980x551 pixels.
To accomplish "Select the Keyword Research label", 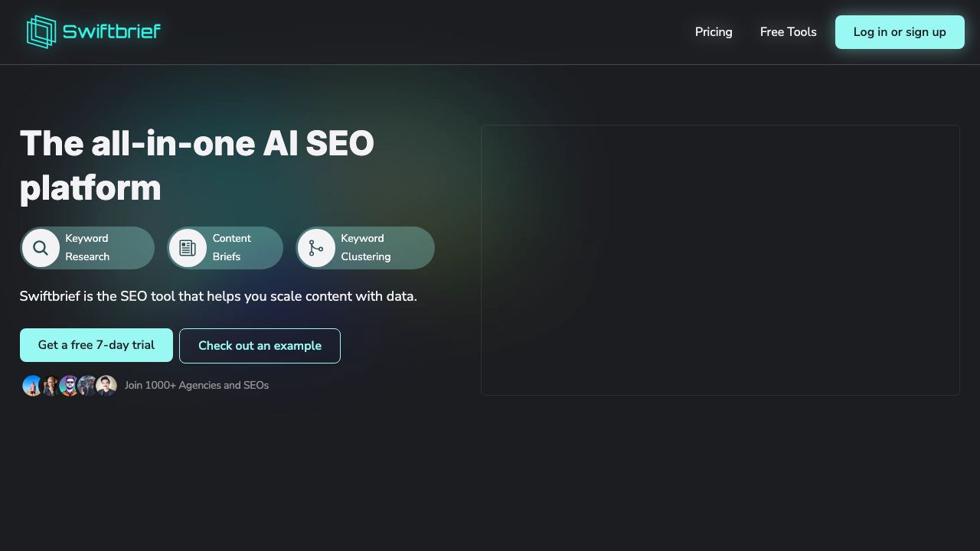I will click(87, 247).
